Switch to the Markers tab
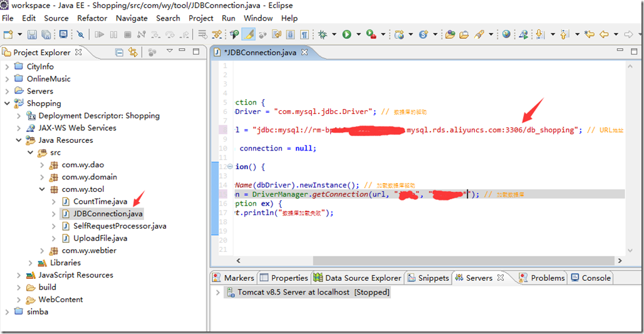 [x=233, y=278]
